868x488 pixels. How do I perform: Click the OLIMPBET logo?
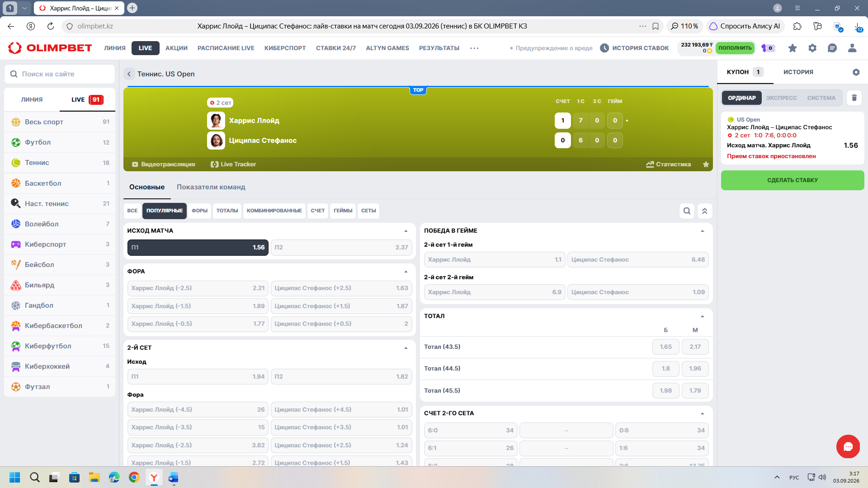[x=50, y=48]
